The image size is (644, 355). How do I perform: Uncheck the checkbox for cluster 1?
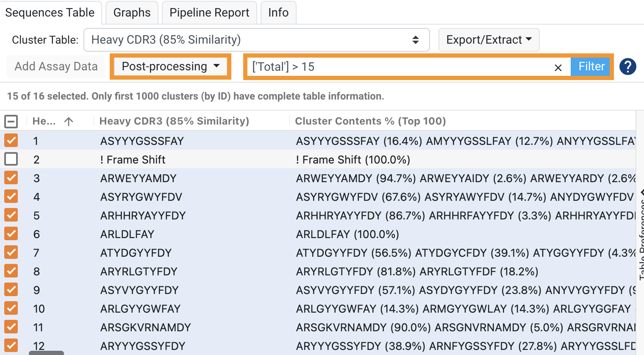click(x=11, y=141)
